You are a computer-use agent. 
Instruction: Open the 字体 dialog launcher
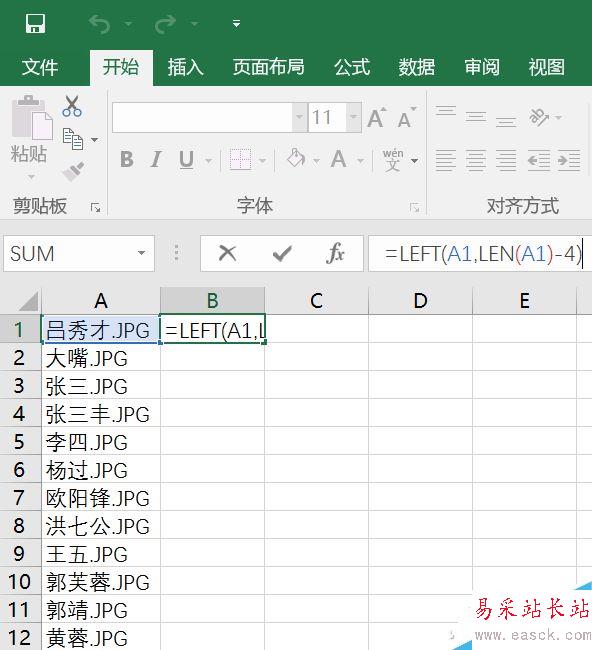point(414,207)
